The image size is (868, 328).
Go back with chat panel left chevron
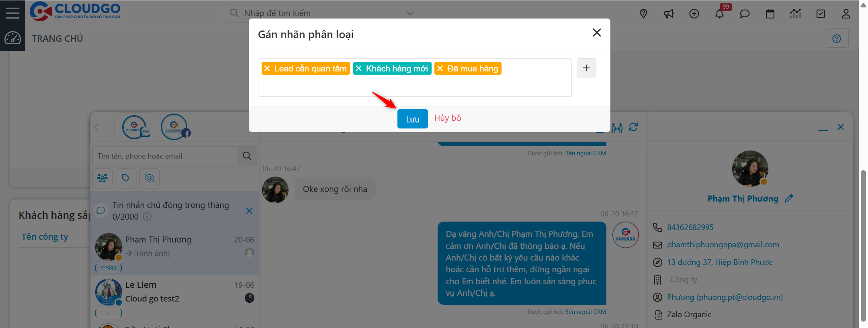click(96, 127)
